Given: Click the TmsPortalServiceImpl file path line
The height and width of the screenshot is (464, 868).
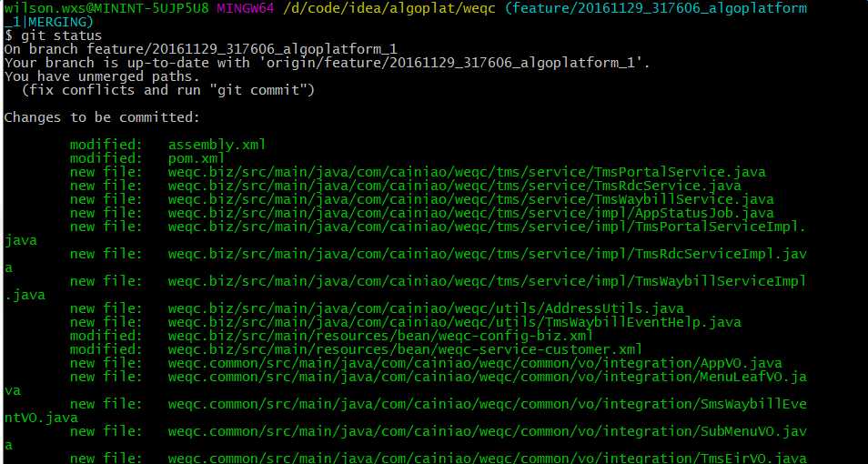Looking at the screenshot, I should coord(487,227).
